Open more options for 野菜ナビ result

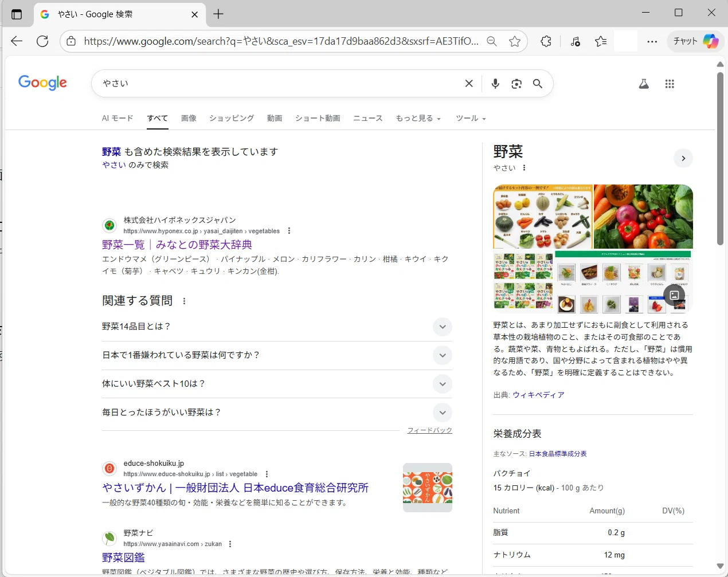click(x=230, y=544)
